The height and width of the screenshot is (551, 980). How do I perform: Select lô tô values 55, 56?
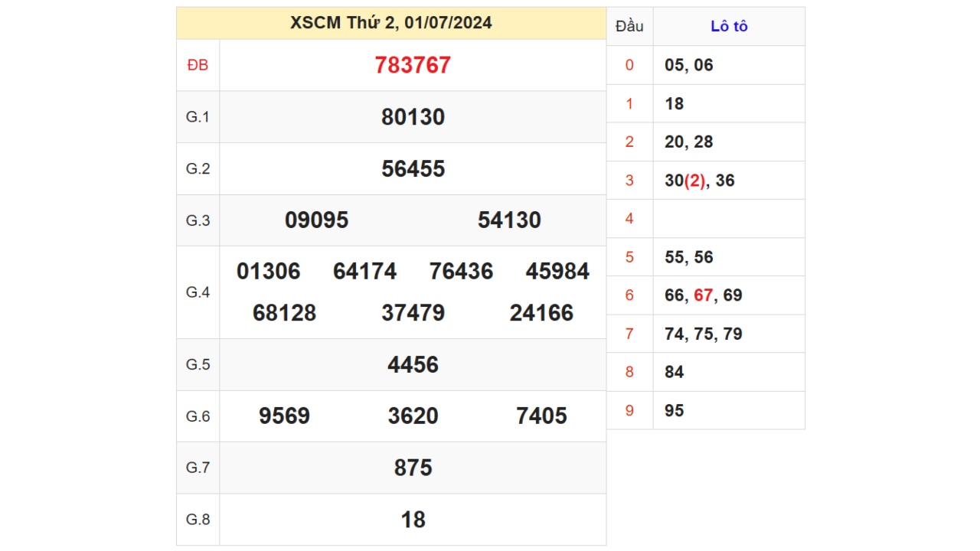click(689, 258)
